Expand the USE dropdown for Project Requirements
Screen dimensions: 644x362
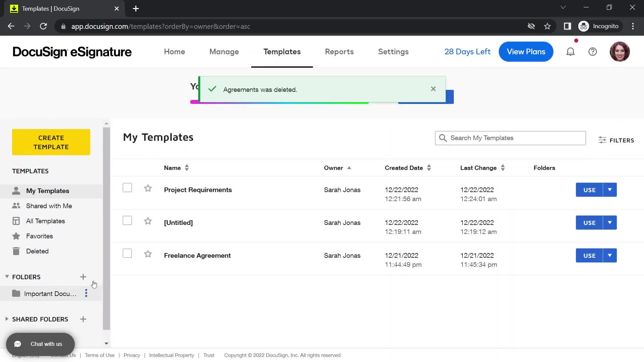[x=610, y=190]
